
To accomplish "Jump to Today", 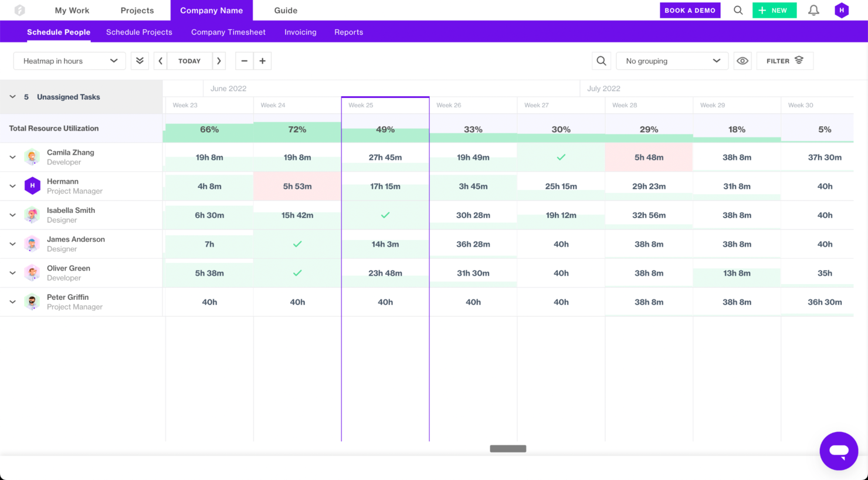I will click(189, 61).
